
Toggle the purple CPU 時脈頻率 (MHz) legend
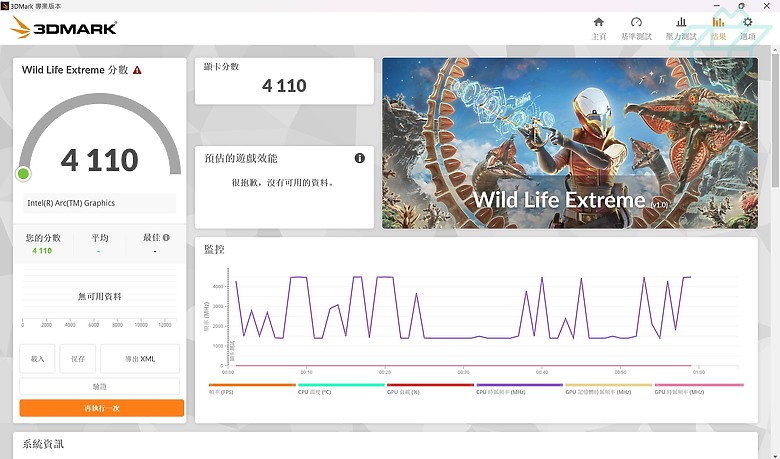[519, 388]
